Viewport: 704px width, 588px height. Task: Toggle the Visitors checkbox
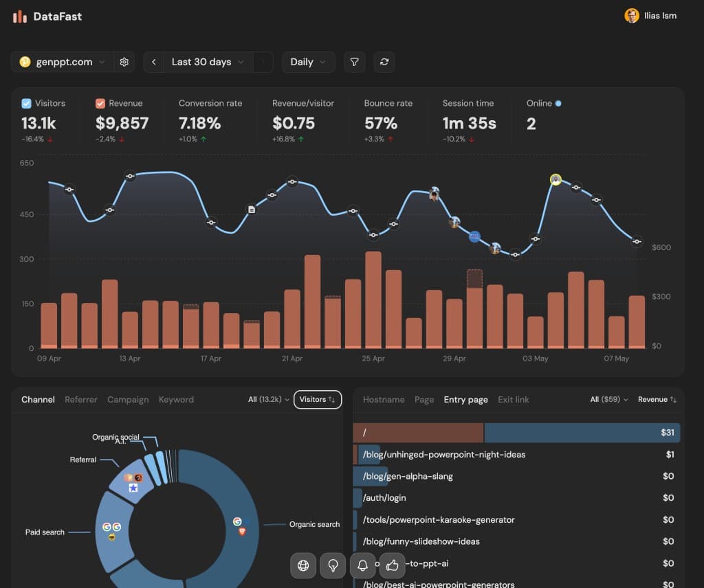point(27,104)
